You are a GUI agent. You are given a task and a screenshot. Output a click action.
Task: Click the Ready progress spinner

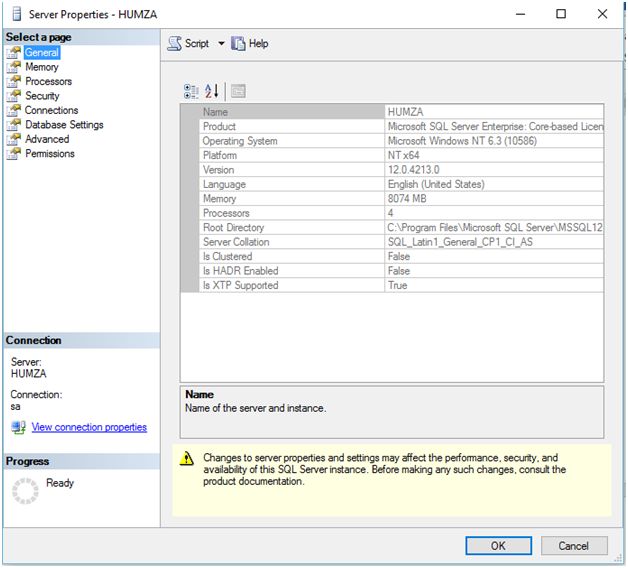tap(25, 491)
